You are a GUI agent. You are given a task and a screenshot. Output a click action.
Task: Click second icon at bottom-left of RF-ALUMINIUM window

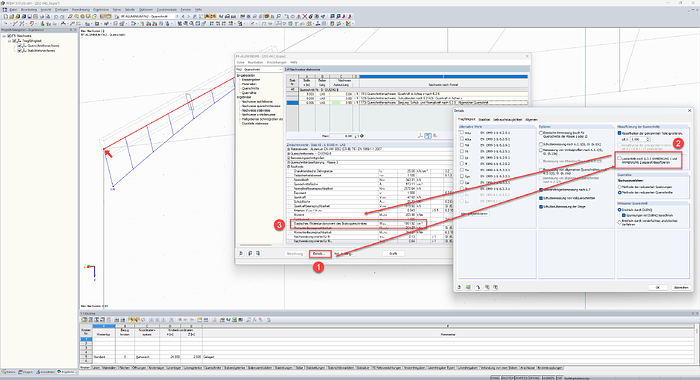[x=250, y=253]
